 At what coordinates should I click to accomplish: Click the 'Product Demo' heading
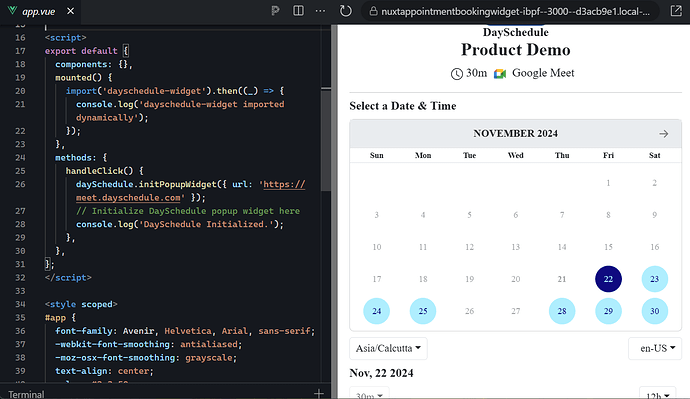[515, 50]
